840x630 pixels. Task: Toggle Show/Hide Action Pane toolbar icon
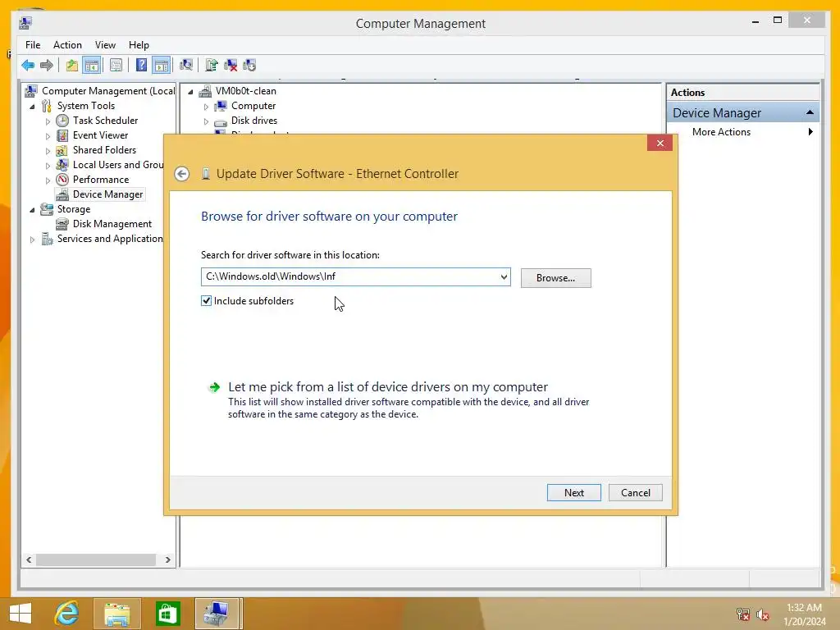(x=162, y=66)
